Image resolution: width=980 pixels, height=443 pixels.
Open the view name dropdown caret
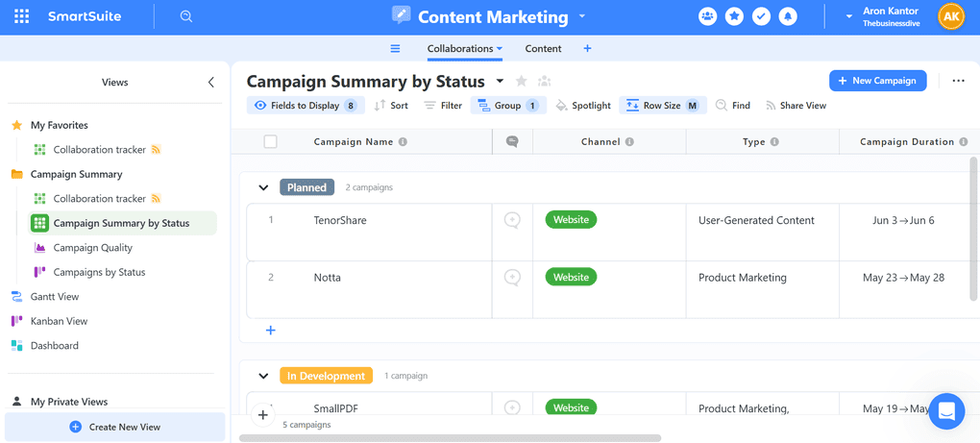[500, 82]
